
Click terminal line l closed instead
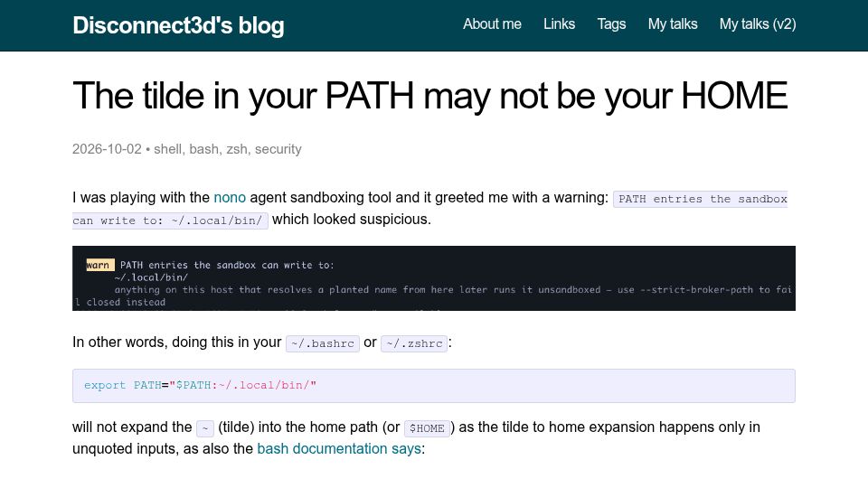click(119, 302)
